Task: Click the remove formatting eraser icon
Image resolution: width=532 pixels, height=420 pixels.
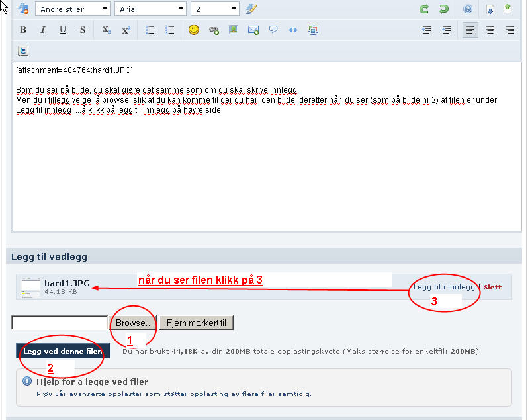Action: point(251,9)
